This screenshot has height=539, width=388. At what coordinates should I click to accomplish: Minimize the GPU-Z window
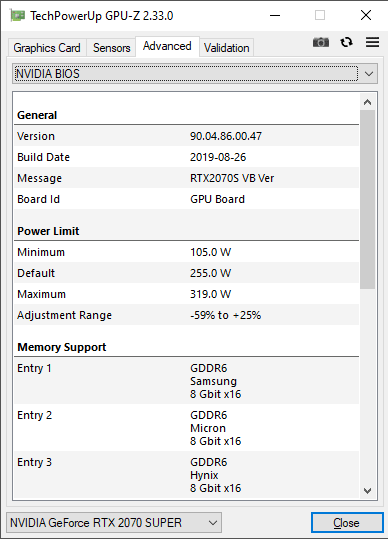pos(275,15)
